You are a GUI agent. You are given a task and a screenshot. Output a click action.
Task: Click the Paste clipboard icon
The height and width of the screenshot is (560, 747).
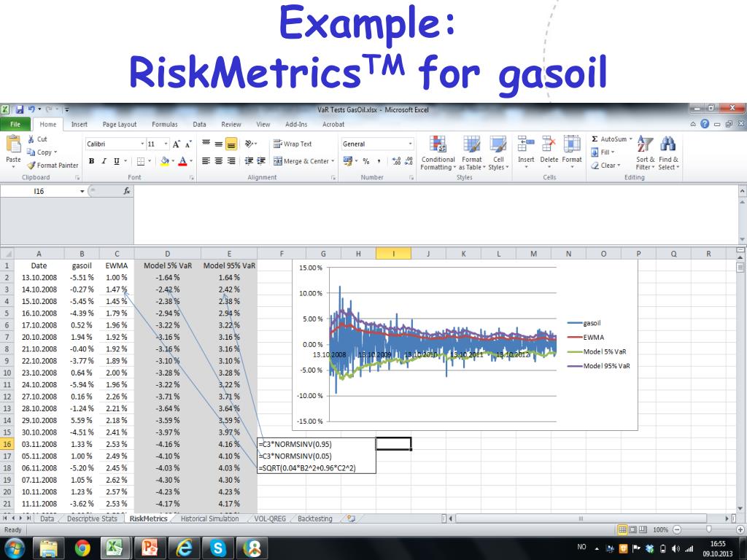point(13,144)
